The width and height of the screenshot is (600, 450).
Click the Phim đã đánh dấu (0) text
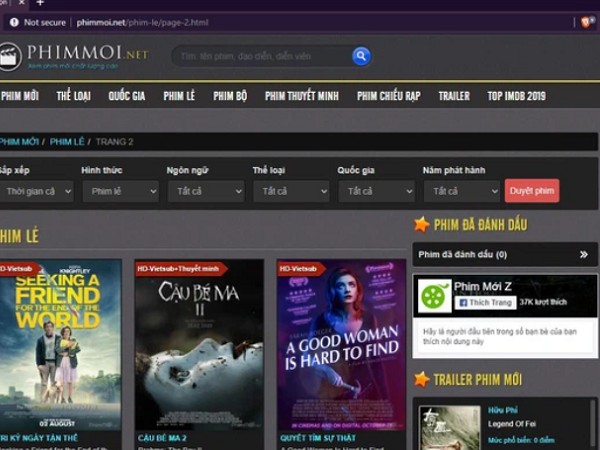click(463, 254)
